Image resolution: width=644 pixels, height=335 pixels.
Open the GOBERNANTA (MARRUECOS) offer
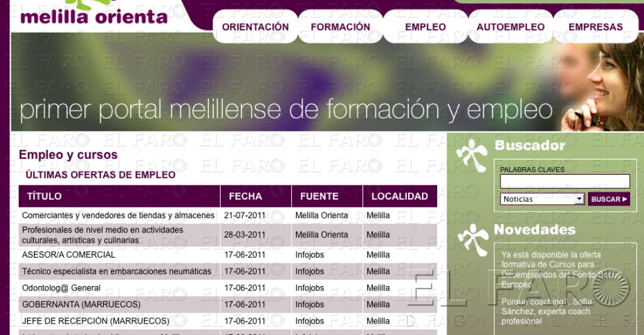point(81,305)
